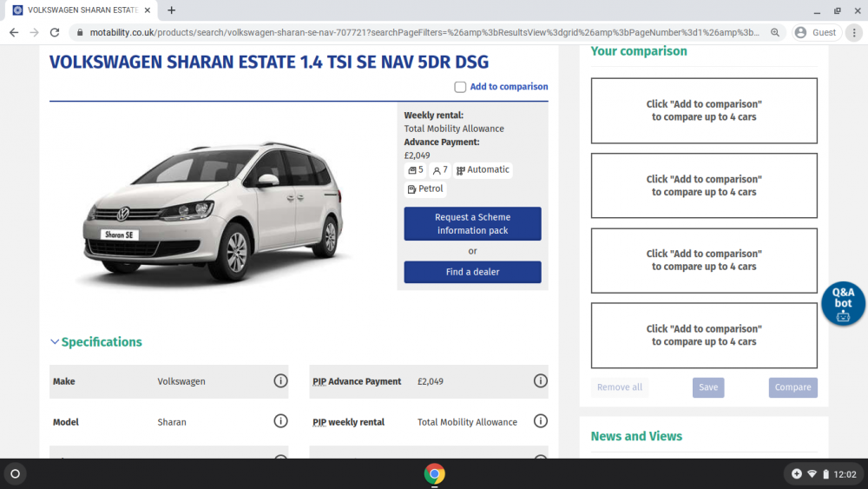The height and width of the screenshot is (489, 868).
Task: Click the Your comparison heading
Action: [639, 51]
